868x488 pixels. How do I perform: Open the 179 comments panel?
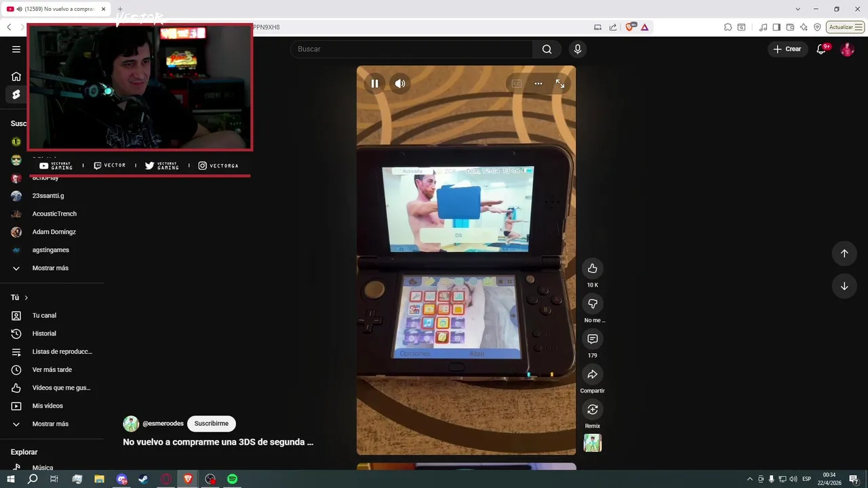tap(593, 339)
